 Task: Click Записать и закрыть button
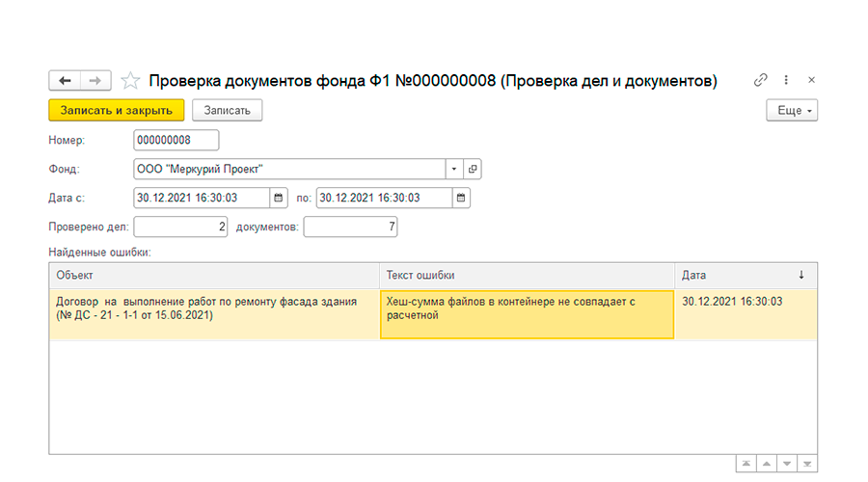click(x=117, y=110)
